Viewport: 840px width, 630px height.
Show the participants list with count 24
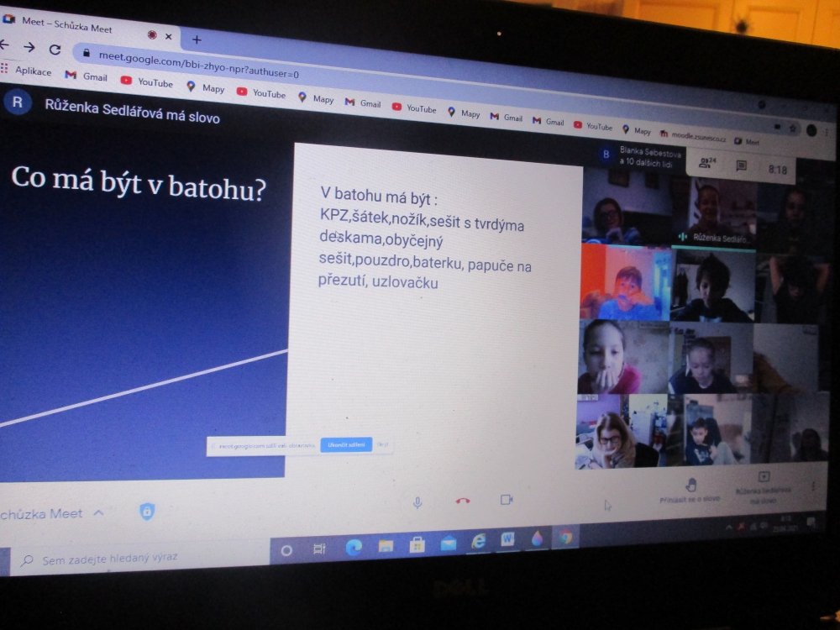point(707,163)
